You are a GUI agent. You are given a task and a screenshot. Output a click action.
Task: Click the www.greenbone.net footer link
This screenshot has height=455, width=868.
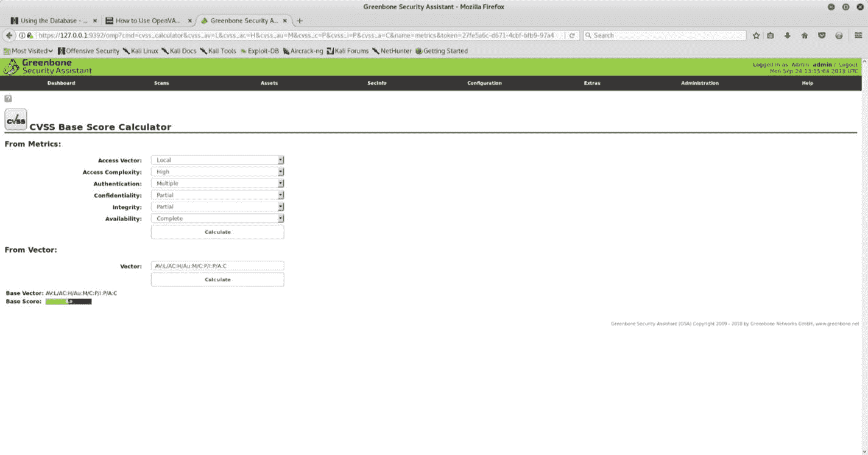pos(837,324)
